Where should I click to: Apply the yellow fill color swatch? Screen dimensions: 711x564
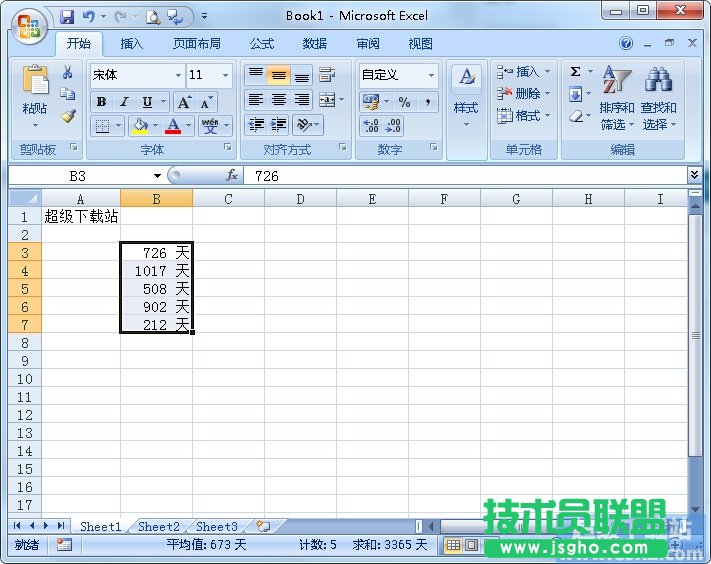[137, 126]
